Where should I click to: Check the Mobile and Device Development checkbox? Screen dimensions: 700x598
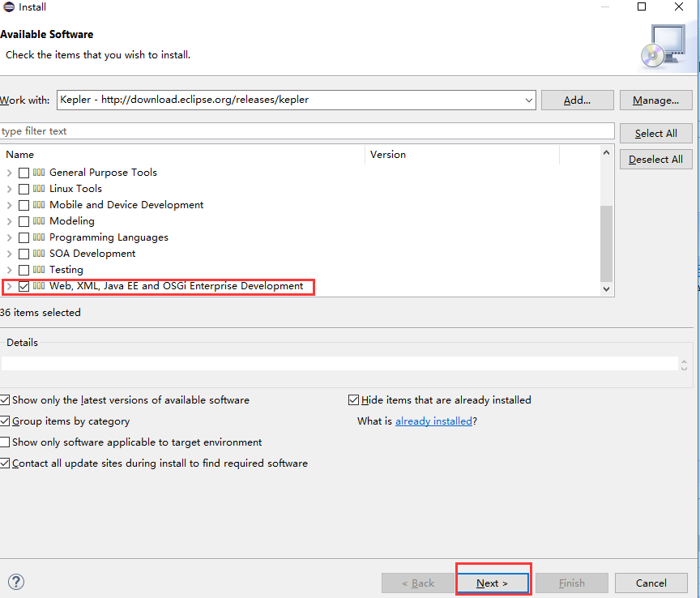(23, 205)
